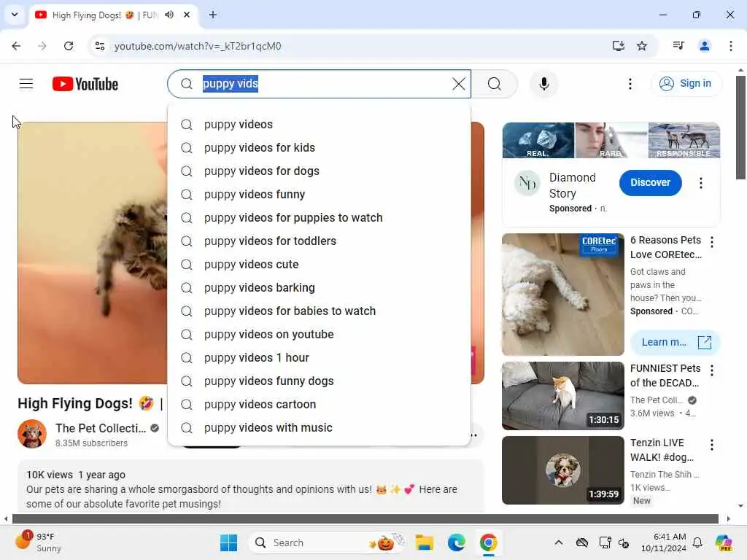Click the Learn more ad button
Viewport: 747px width, 560px height.
point(675,342)
